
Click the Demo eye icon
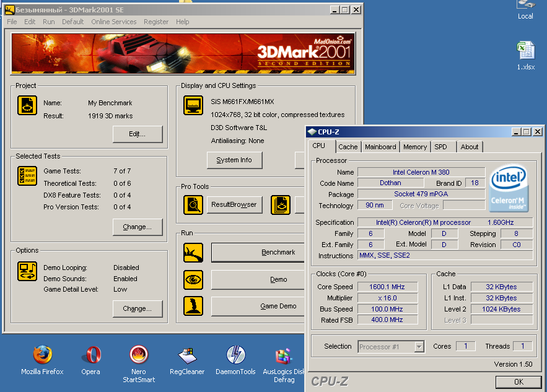tap(193, 280)
